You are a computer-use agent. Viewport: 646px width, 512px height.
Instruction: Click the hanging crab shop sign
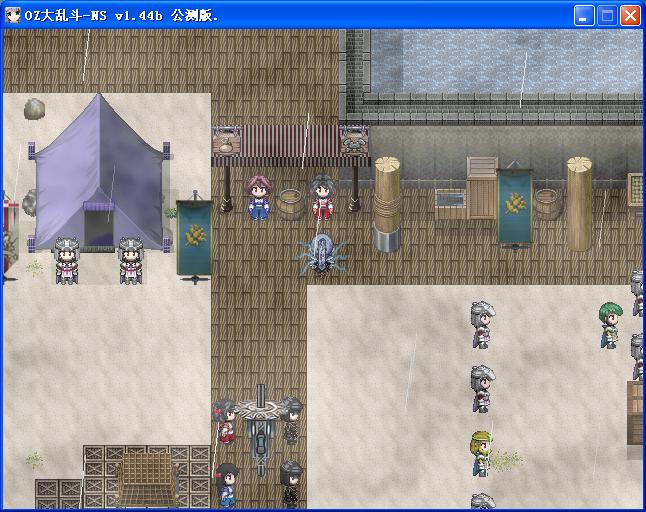pyautogui.click(x=354, y=141)
